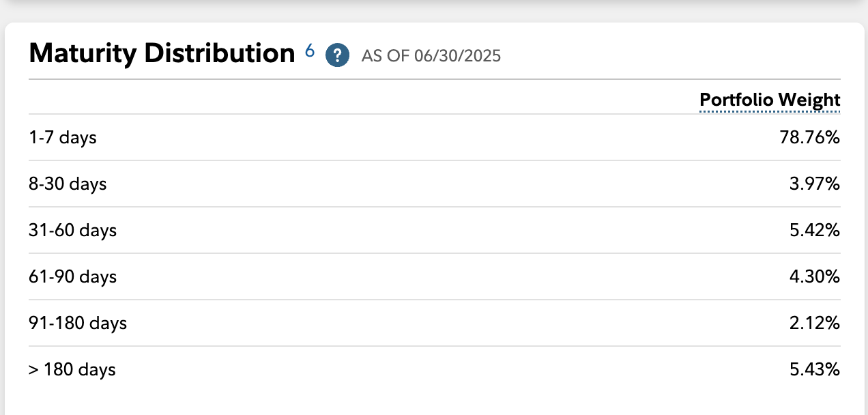The height and width of the screenshot is (415, 868).
Task: Click the 5.42% portfolio weight value
Action: click(814, 231)
